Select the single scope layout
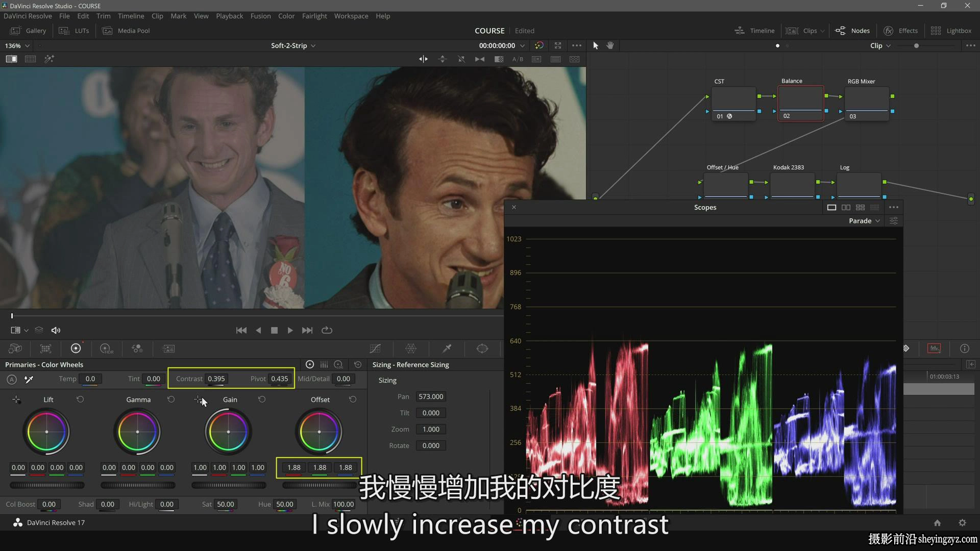Screen dimensions: 980x551 [831, 207]
